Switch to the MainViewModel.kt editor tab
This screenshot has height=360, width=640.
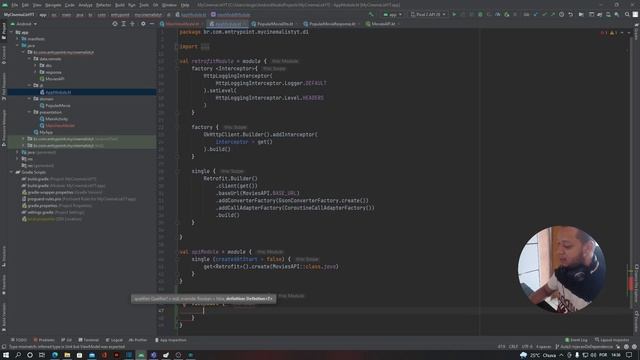click(182, 24)
